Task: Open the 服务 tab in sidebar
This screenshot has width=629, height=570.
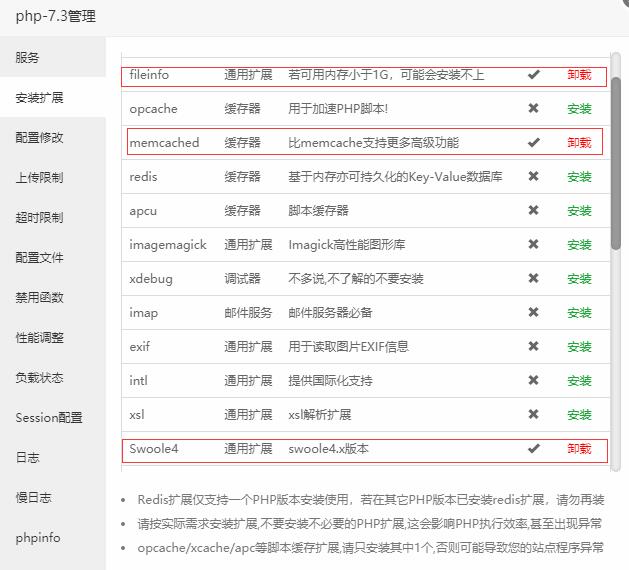Action: (28, 58)
